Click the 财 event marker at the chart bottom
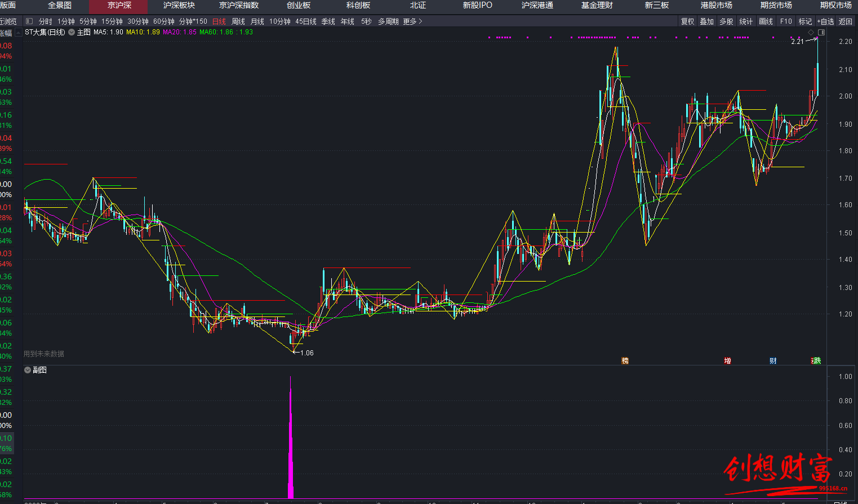The image size is (858, 504). (x=773, y=360)
